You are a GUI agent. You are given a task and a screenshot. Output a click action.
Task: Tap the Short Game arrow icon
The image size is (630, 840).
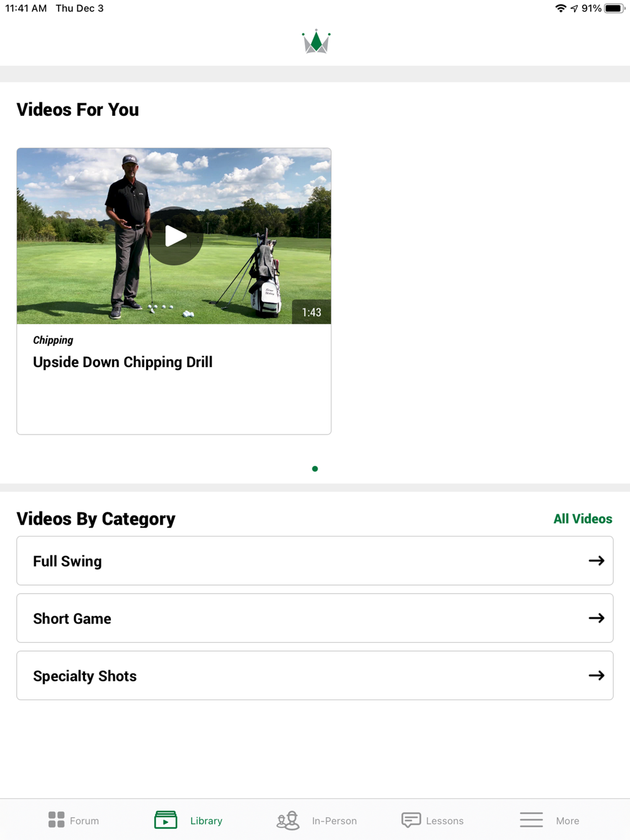(x=597, y=618)
